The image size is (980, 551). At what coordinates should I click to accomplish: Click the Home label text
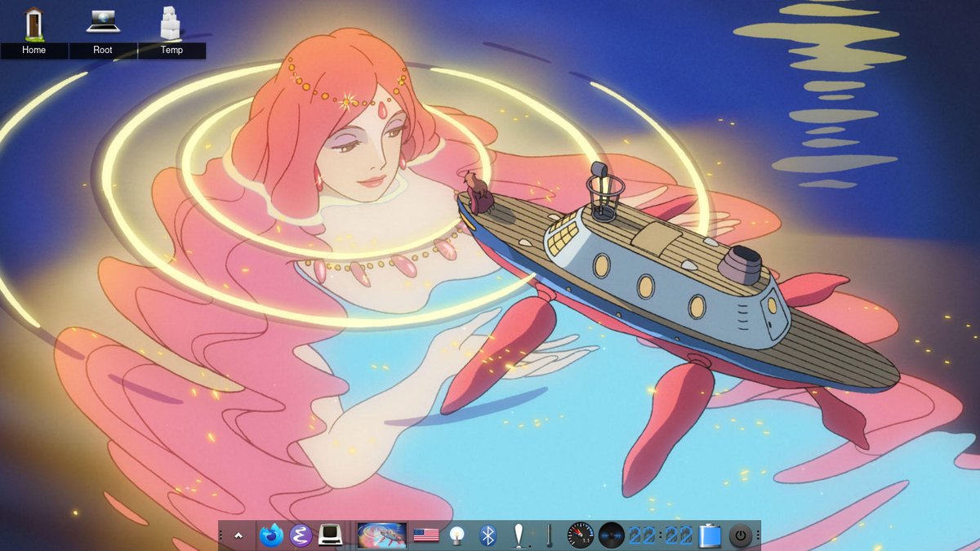tap(33, 50)
